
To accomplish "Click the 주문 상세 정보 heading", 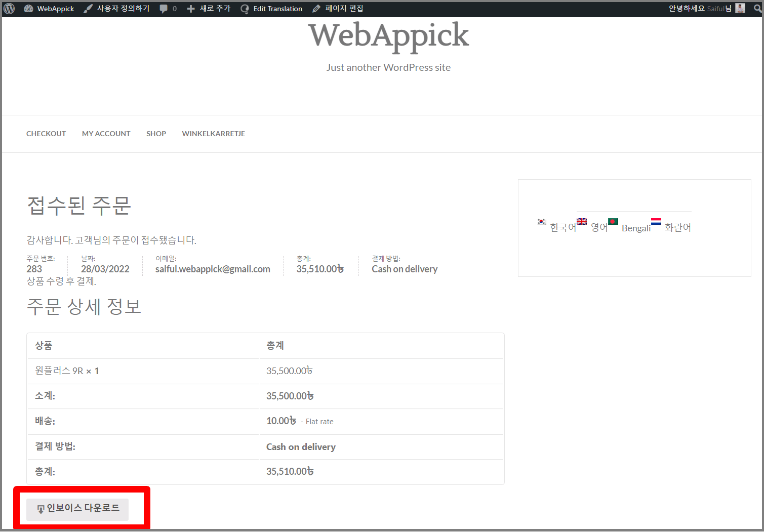I will pos(84,307).
